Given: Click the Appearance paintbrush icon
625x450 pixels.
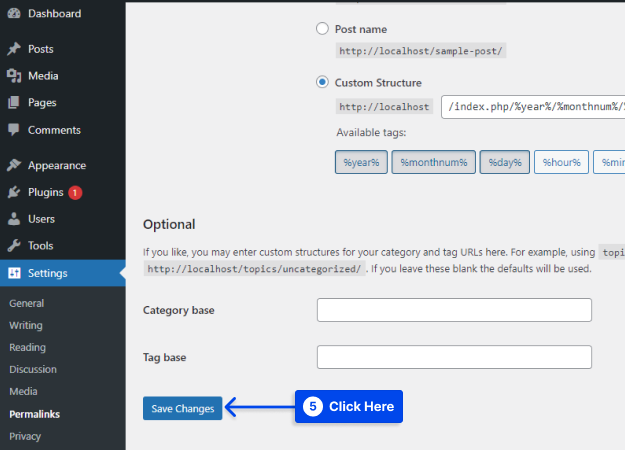Looking at the screenshot, I should [14, 165].
